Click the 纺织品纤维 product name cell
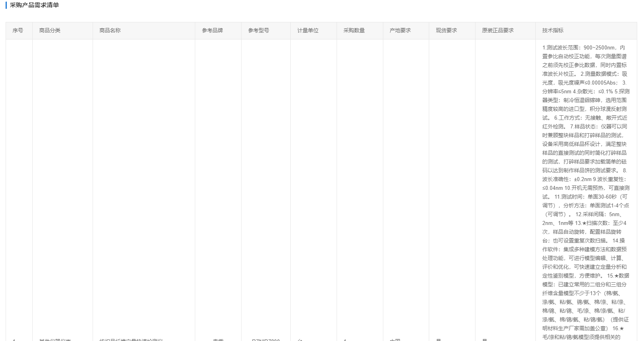The image size is (644, 341). pos(131,339)
